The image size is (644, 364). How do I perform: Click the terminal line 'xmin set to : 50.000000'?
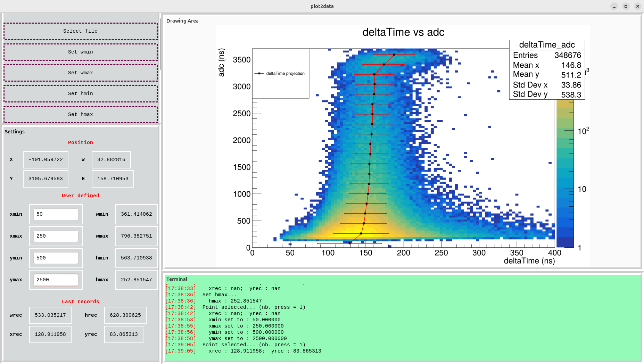coord(223,320)
